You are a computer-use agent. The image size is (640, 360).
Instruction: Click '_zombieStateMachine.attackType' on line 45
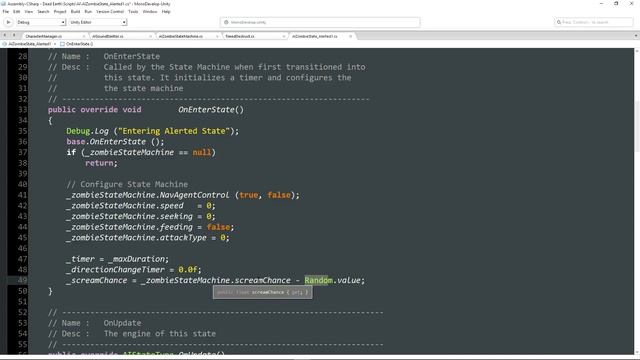[x=136, y=237]
